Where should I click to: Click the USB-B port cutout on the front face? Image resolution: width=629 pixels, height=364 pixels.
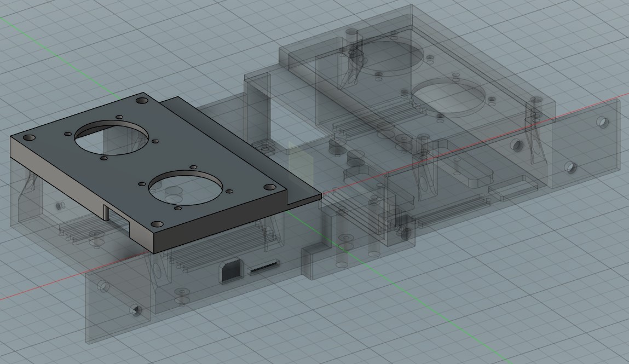point(230,270)
